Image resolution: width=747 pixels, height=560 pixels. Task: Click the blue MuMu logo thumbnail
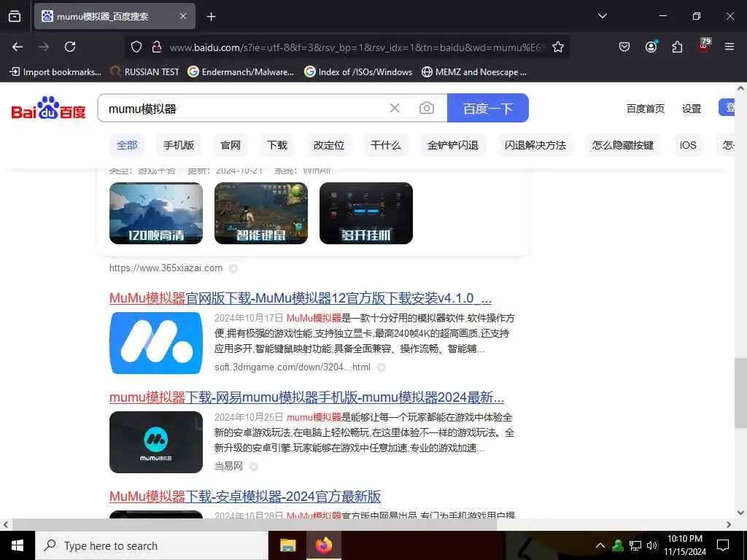point(156,343)
